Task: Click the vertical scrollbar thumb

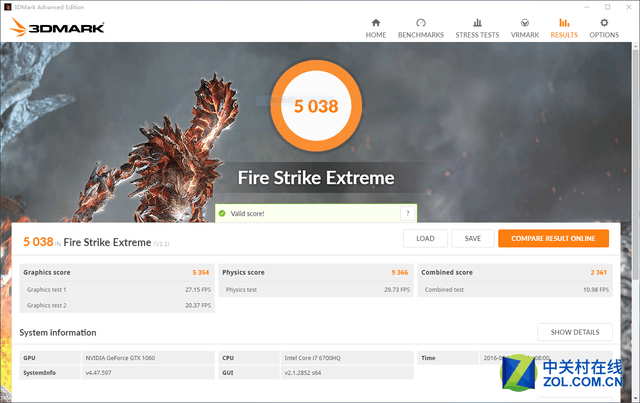Action: coord(636,161)
